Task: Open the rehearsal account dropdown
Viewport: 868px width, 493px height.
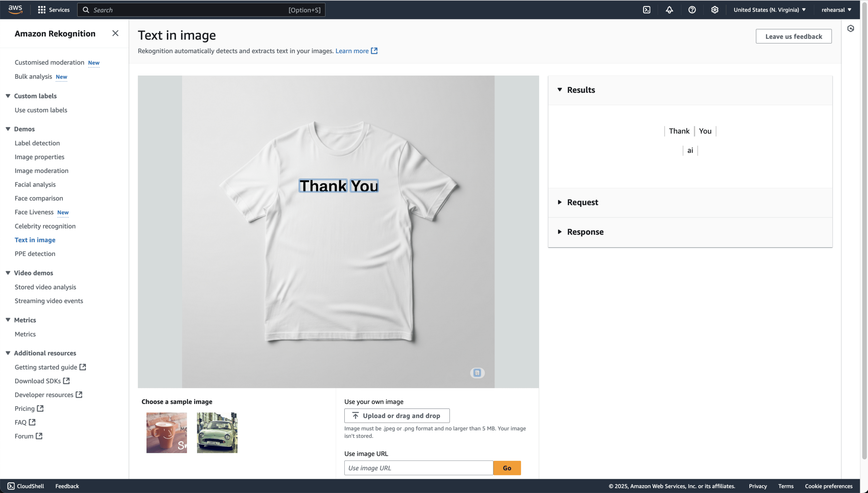Action: pos(836,10)
